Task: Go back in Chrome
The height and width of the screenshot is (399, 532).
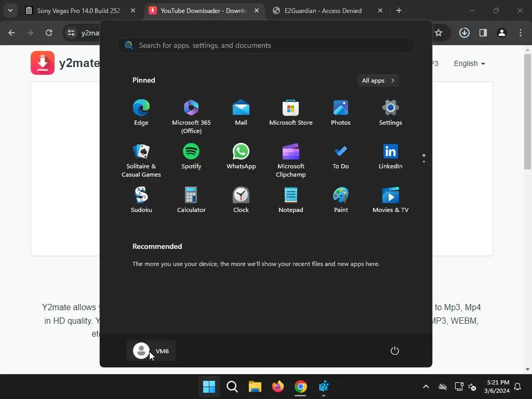Action: pos(11,33)
